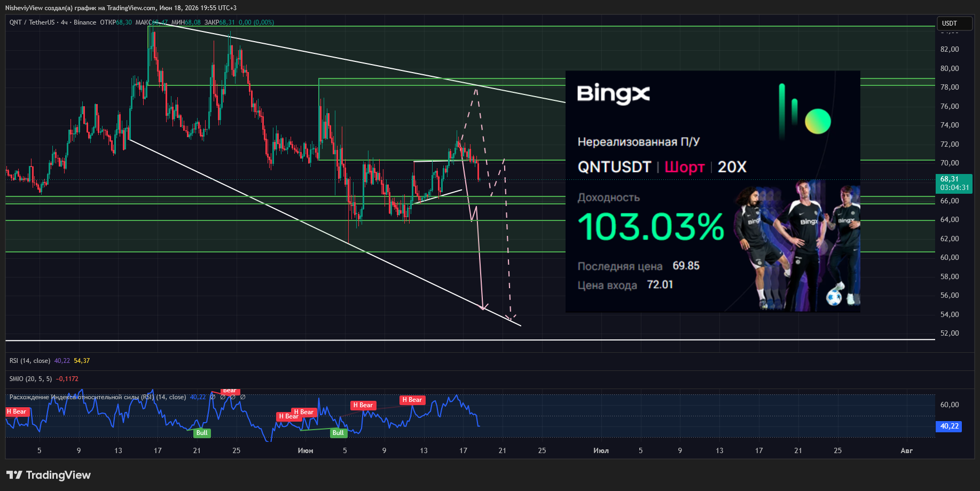Image resolution: width=980 pixels, height=491 pixels.
Task: Click the 82,00 price axis label
Action: [x=950, y=49]
